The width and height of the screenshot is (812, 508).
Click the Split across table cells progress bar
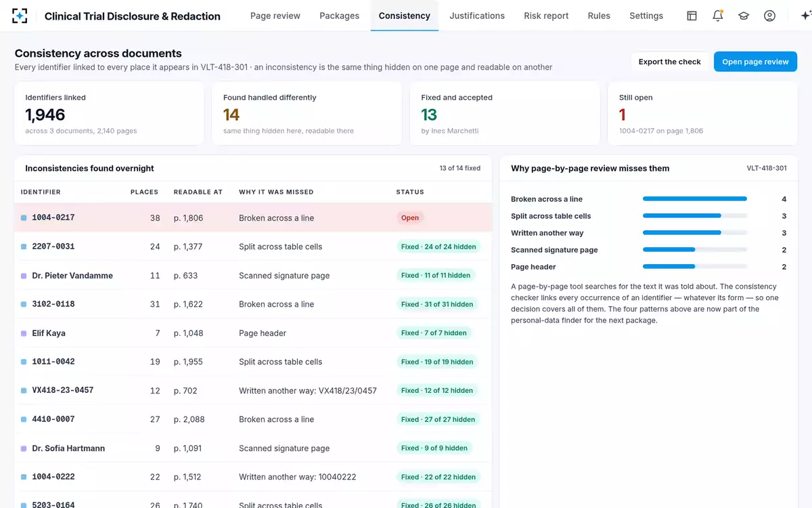(x=695, y=216)
